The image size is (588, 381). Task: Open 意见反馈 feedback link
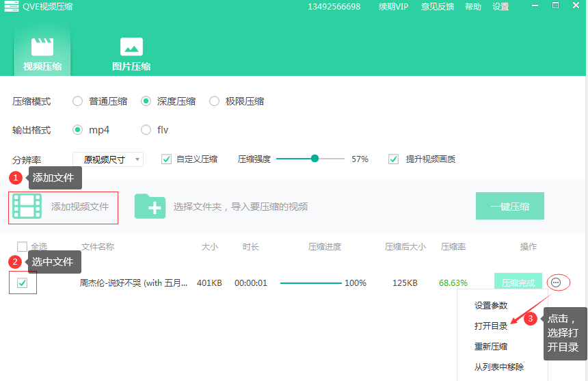[x=438, y=7]
